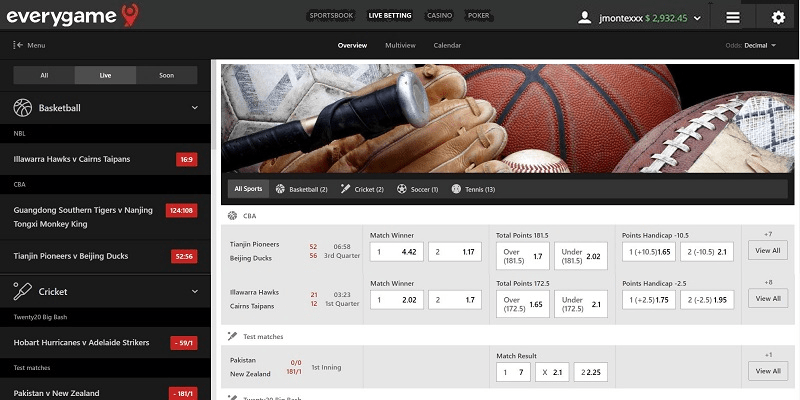Bet Cairns Taipans to win at 1.7
The height and width of the screenshot is (400, 800).
pos(455,299)
